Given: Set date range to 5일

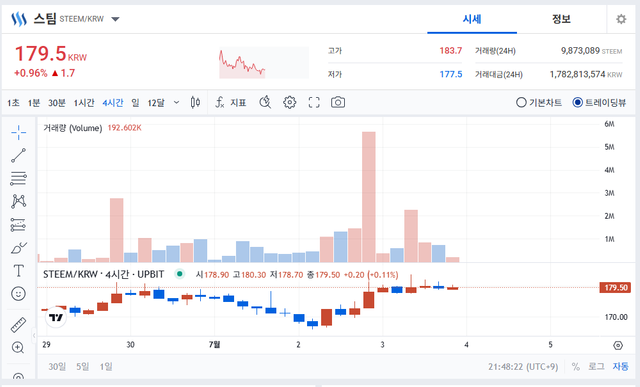Looking at the screenshot, I should pyautogui.click(x=82, y=367).
